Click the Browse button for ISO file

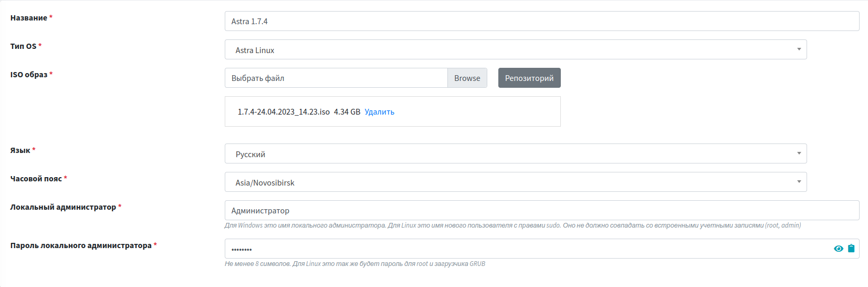pyautogui.click(x=467, y=78)
